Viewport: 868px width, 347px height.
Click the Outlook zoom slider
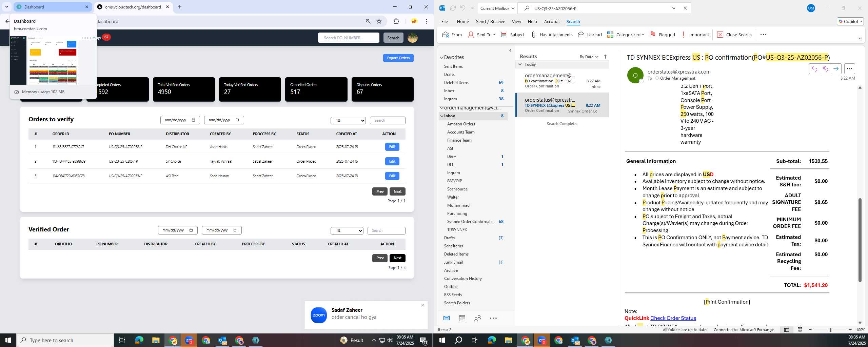pos(830,330)
